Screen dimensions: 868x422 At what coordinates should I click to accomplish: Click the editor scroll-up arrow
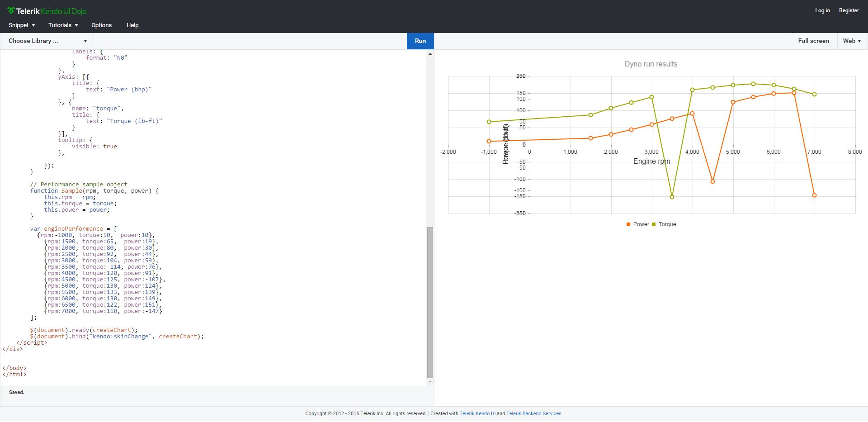pyautogui.click(x=430, y=54)
